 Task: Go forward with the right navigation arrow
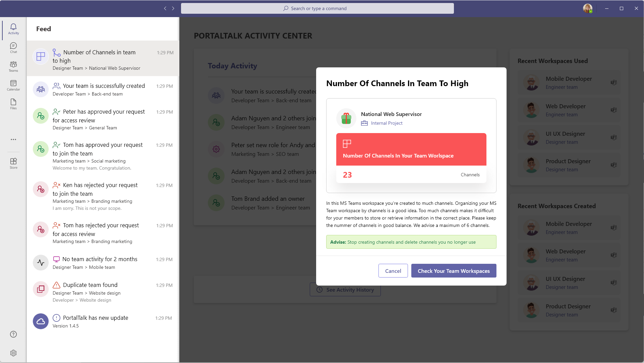coord(173,8)
